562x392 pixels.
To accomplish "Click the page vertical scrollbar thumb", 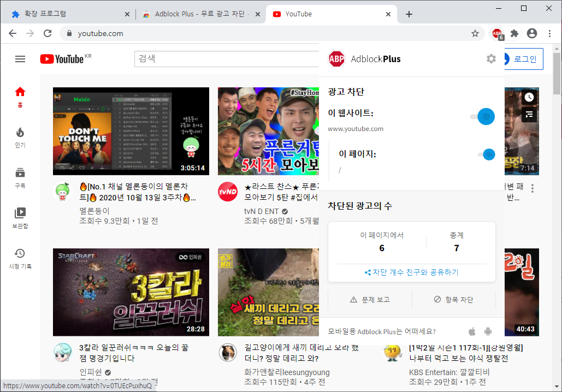I will [x=557, y=74].
